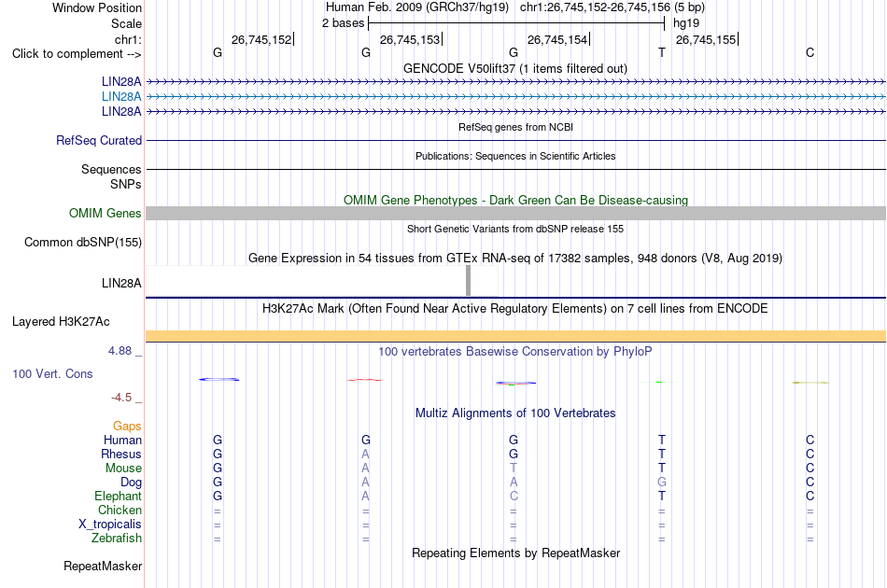
Task: Click the RefSeq Curated track label
Action: click(x=99, y=140)
